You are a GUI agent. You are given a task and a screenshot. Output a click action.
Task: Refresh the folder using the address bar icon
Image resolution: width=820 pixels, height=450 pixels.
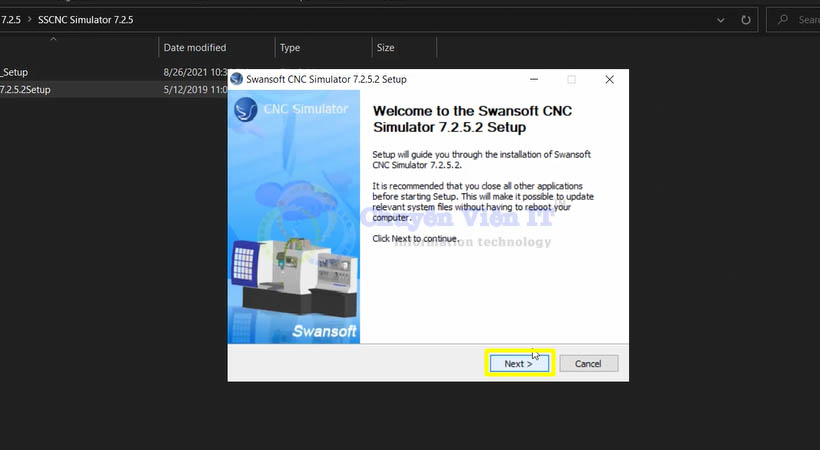tap(746, 19)
